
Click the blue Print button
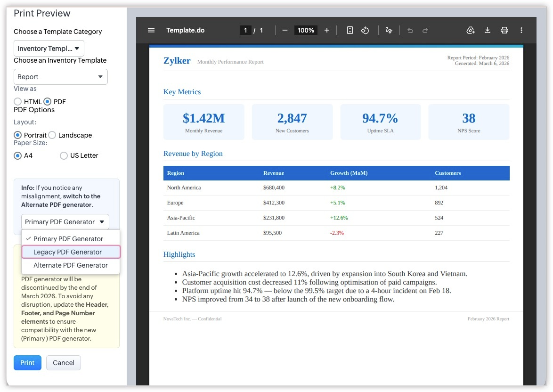pos(27,363)
